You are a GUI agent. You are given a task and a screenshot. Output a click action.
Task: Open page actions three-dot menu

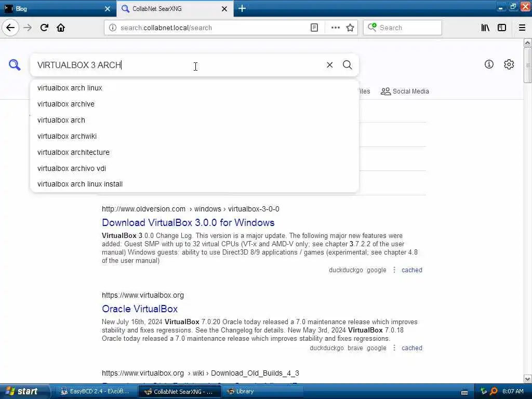[x=336, y=28]
